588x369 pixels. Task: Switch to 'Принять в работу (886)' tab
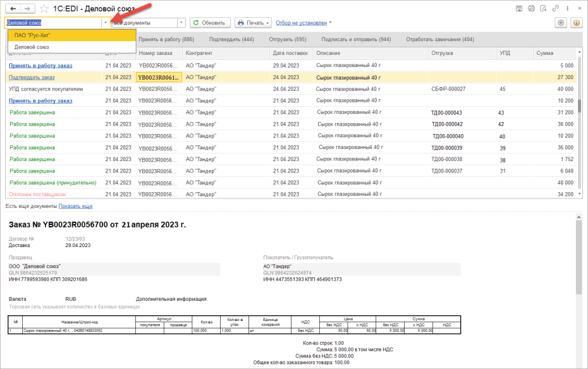click(x=166, y=39)
